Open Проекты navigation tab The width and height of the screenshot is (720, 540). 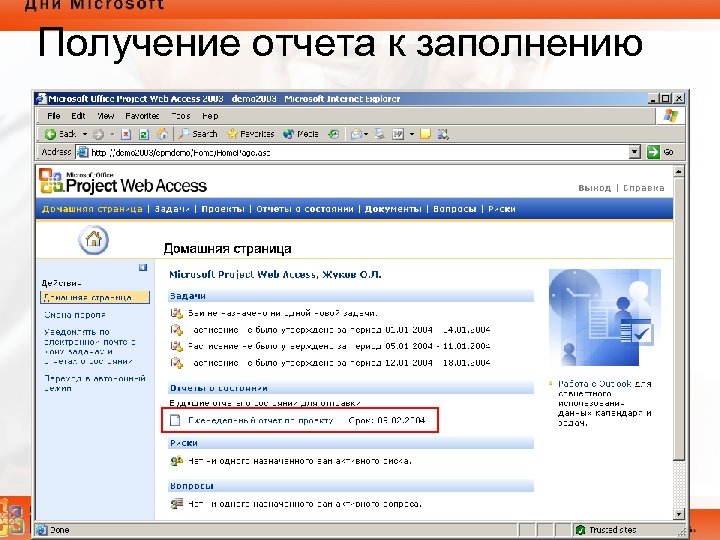[223, 209]
